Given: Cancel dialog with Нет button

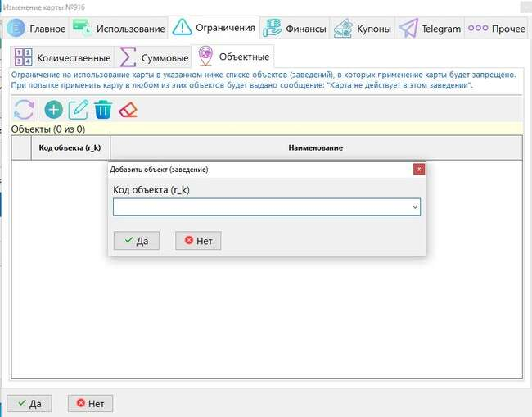Looking at the screenshot, I should pyautogui.click(x=198, y=241).
